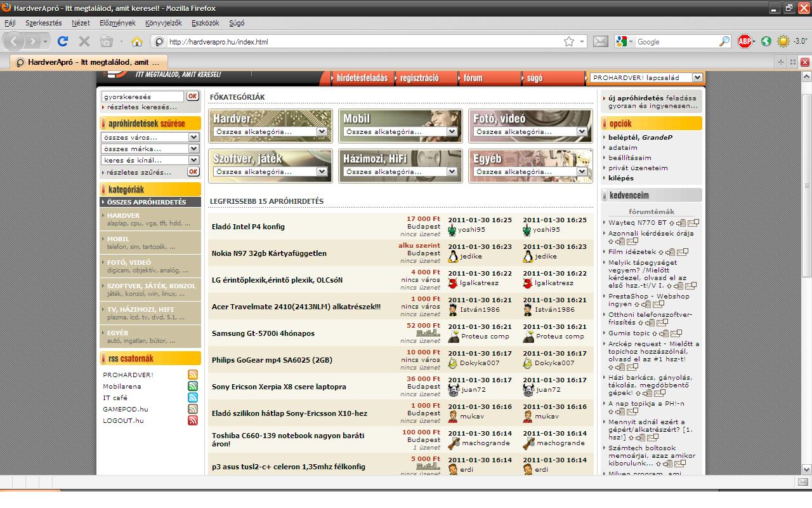The height and width of the screenshot is (508, 812).
Task: Click the kilépés logout link
Action: pos(621,178)
